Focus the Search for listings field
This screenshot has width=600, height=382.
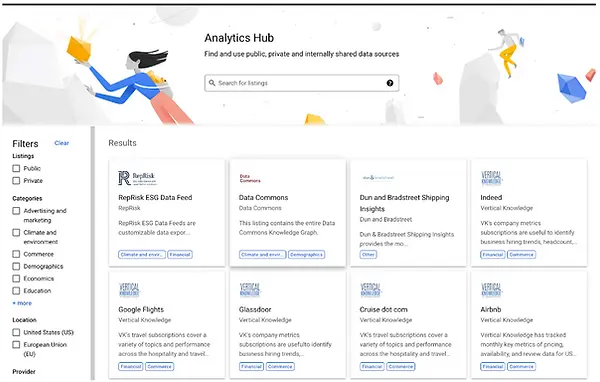302,83
